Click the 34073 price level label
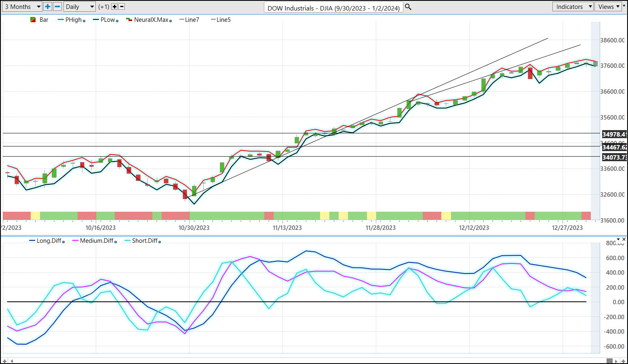Screen dimensions: 628x364 pyautogui.click(x=614, y=158)
